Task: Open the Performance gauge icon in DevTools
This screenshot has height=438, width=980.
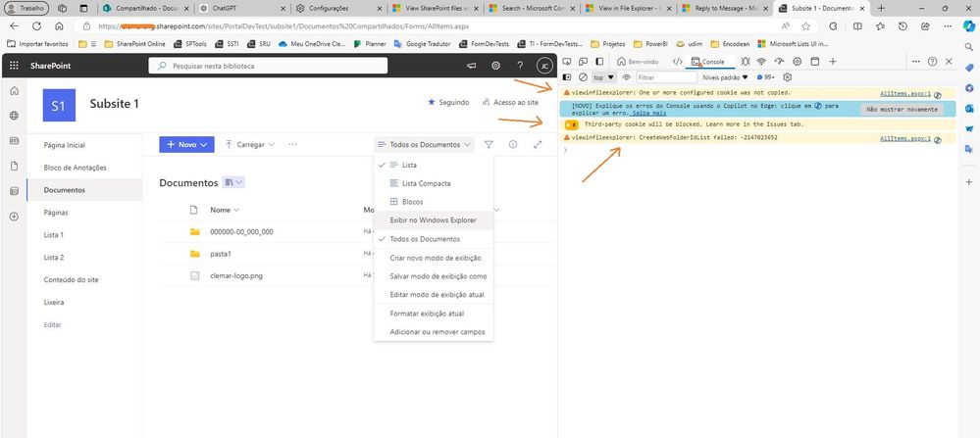Action: click(779, 61)
